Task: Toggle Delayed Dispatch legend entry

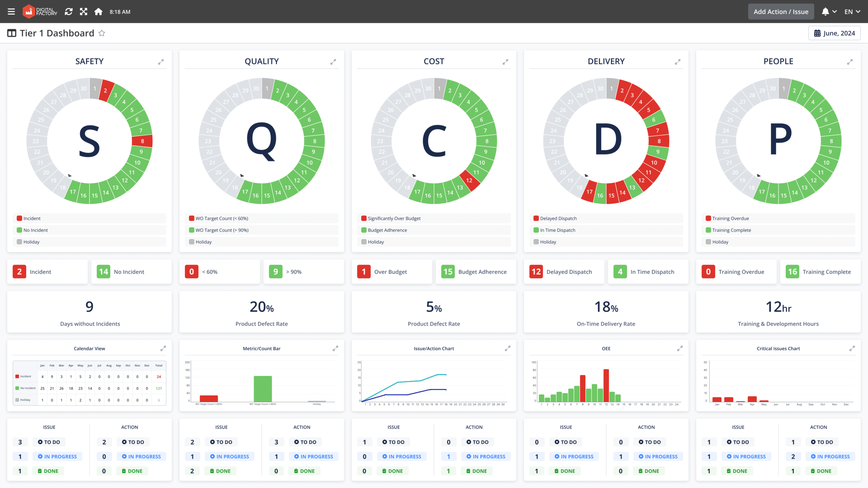Action: [606, 218]
